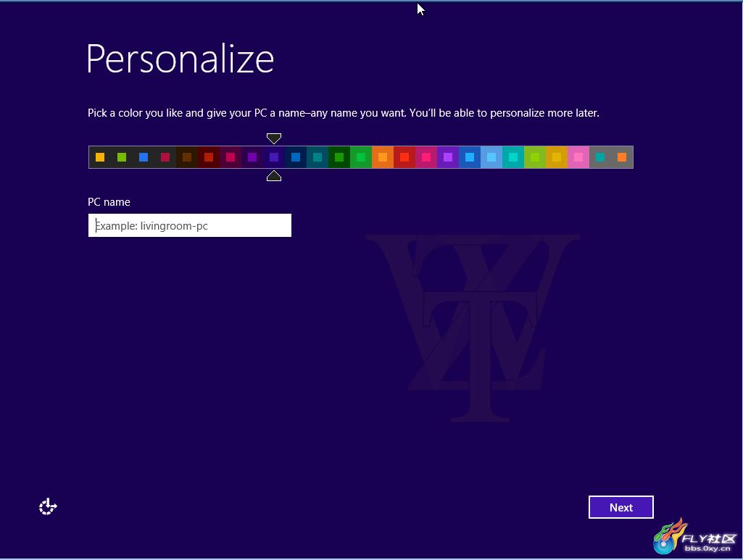Select the pale light-blue color swatch
The height and width of the screenshot is (560, 743).
[x=491, y=157]
